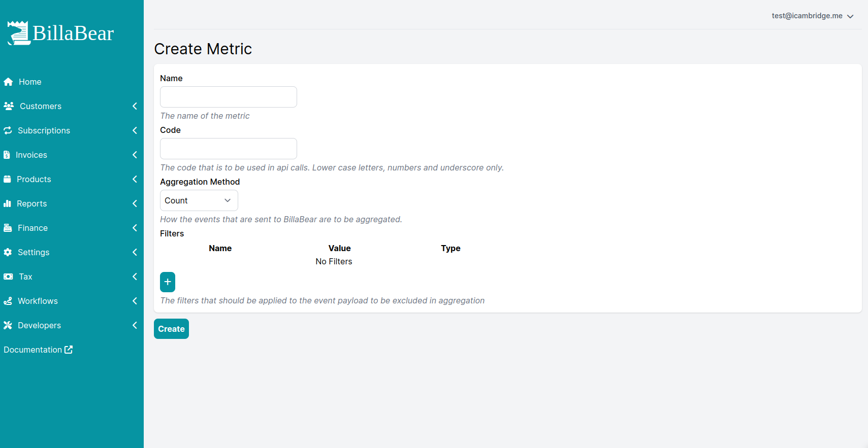Expand the Invoices menu chevron
Viewport: 868px width, 448px height.
point(135,155)
